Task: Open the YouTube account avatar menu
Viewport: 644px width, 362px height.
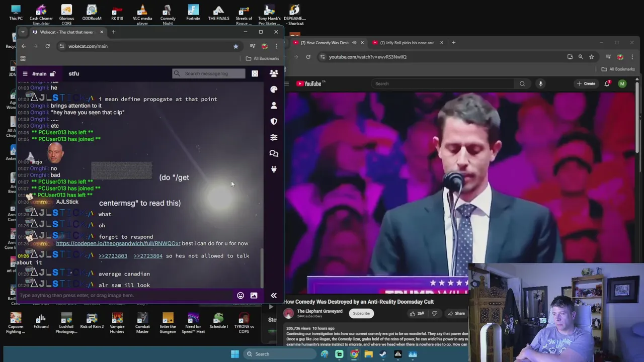Action: pos(622,83)
